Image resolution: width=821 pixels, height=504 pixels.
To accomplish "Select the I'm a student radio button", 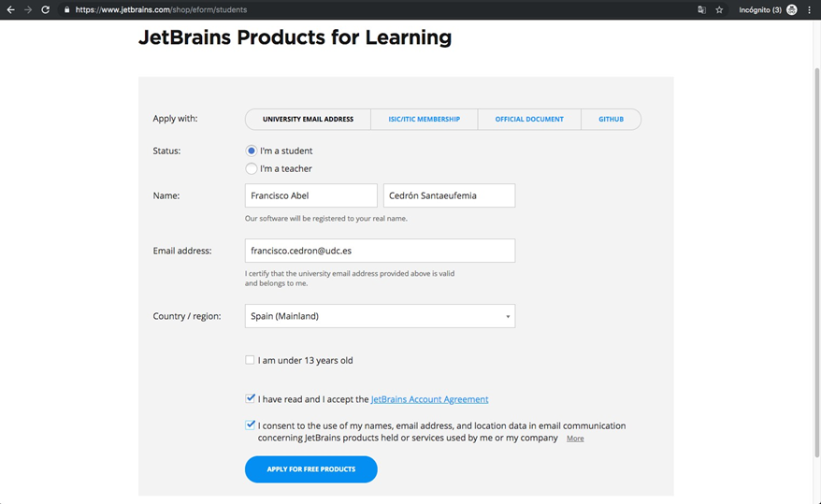I will pos(252,151).
